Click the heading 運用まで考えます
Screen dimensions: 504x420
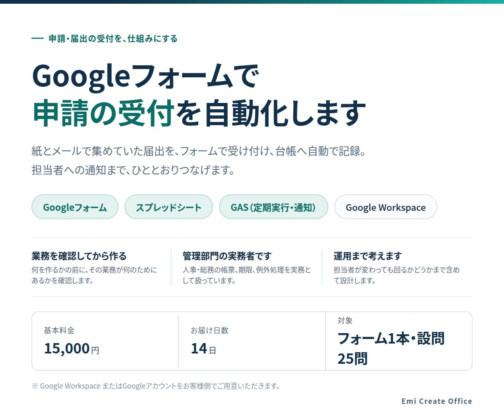pyautogui.click(x=367, y=256)
